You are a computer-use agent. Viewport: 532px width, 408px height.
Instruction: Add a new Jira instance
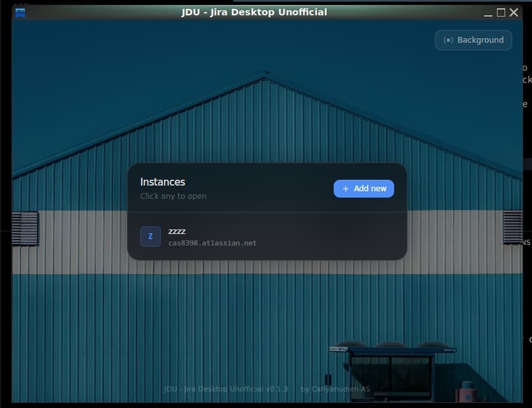click(364, 189)
